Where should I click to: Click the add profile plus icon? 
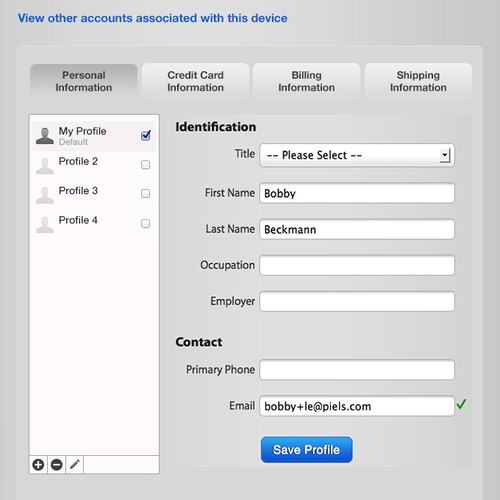[38, 464]
